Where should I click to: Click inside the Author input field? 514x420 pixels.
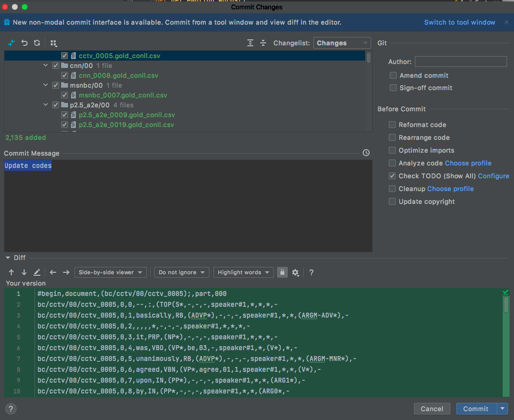click(461, 61)
